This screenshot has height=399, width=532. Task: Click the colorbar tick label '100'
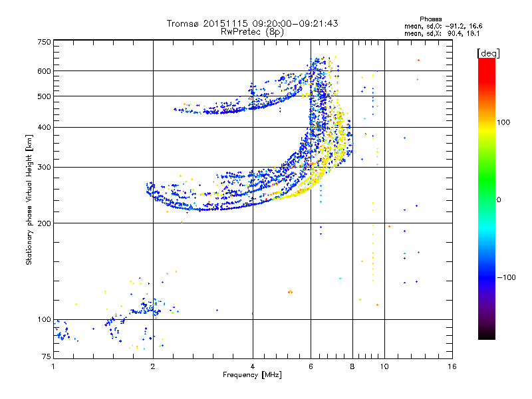503,122
